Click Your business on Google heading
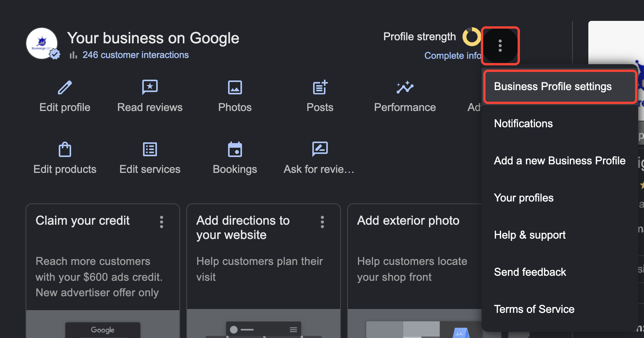Screen dimensions: 644x338 (153, 38)
